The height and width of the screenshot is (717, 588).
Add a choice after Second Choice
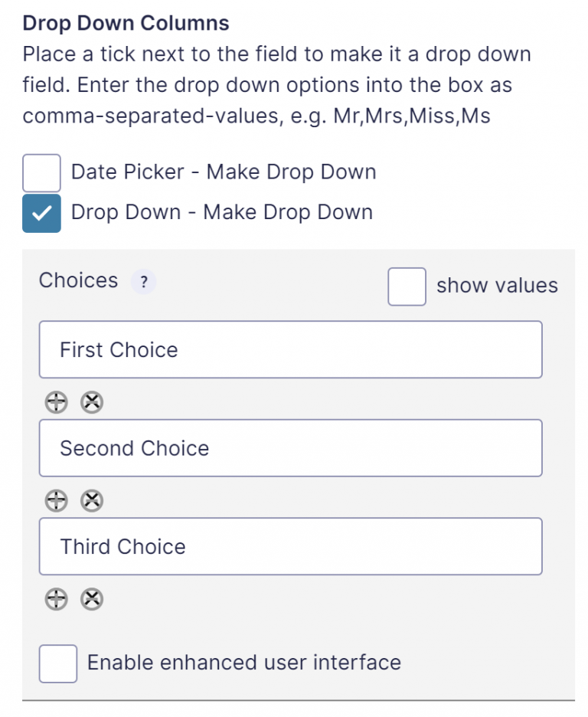coord(56,501)
